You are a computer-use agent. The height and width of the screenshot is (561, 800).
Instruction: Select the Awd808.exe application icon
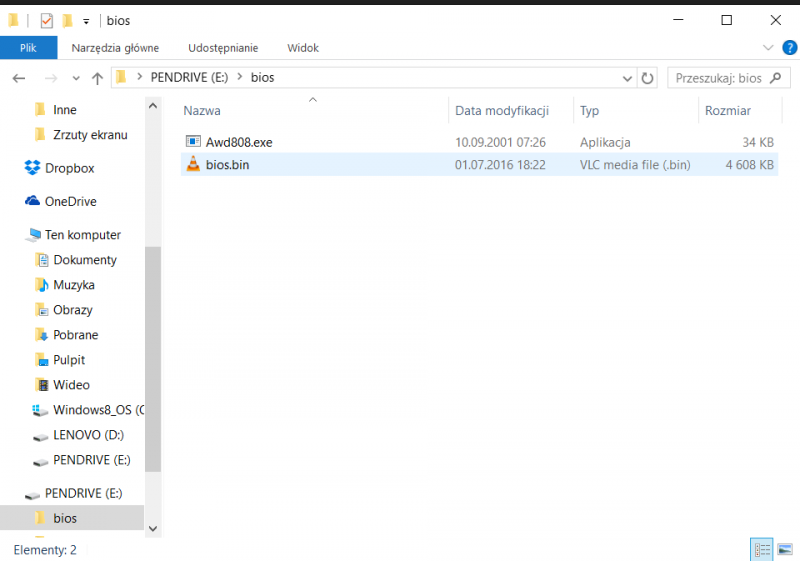(193, 141)
